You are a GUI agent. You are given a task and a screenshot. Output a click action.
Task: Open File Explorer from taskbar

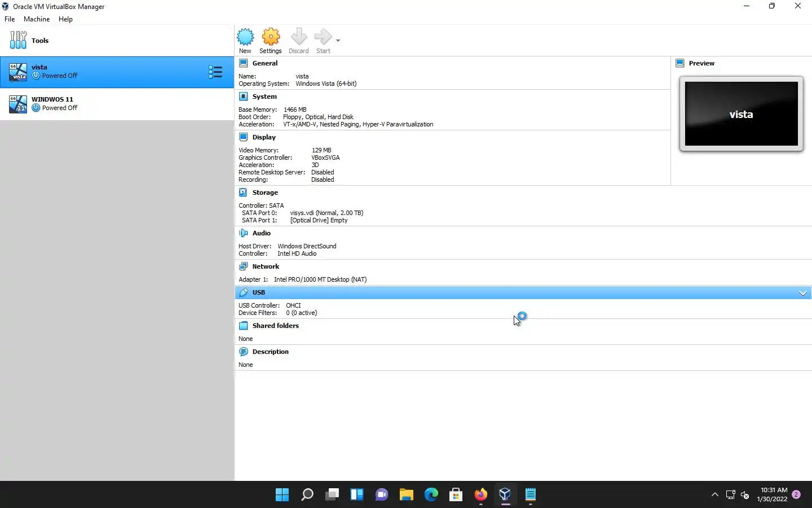point(407,495)
